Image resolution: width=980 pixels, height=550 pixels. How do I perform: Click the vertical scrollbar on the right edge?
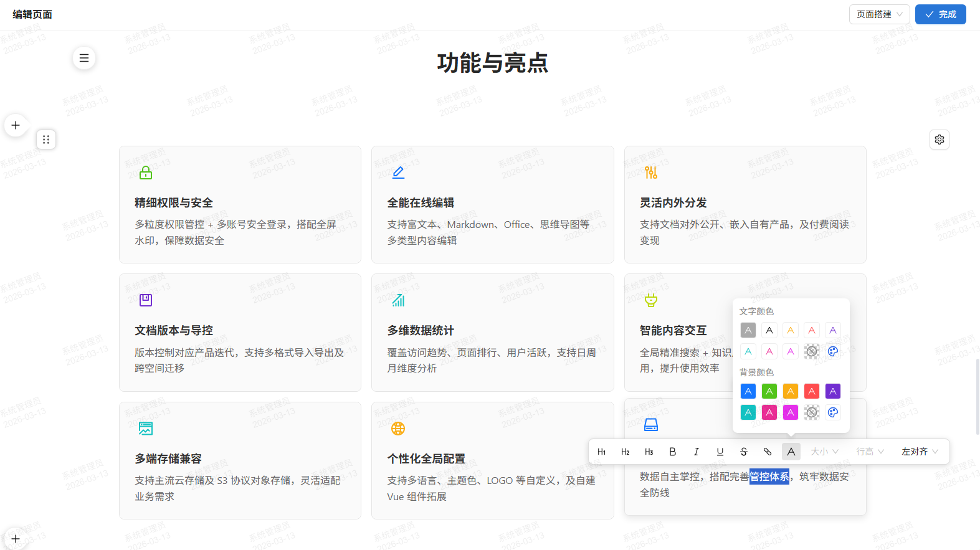(x=977, y=396)
